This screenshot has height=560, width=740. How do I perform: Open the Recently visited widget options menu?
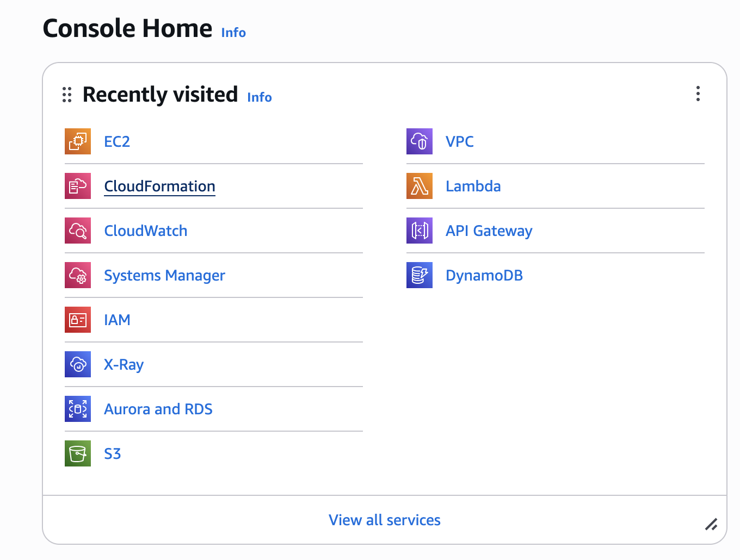698,94
